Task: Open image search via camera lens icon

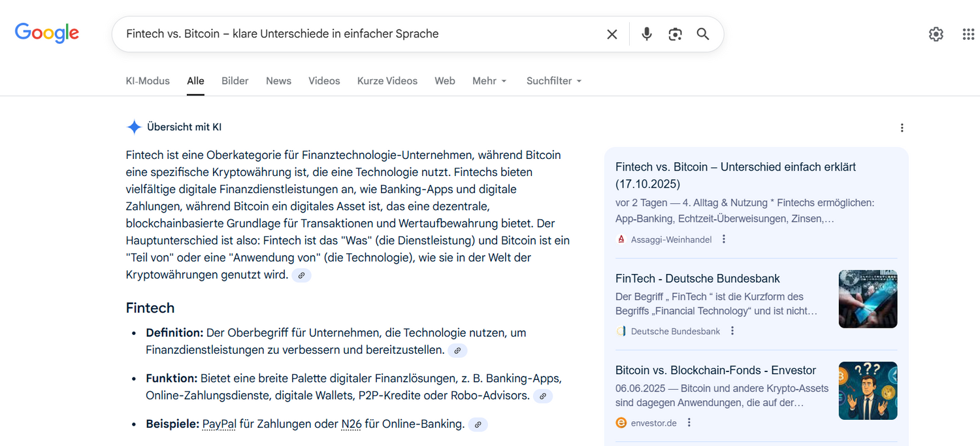Action: pyautogui.click(x=675, y=34)
